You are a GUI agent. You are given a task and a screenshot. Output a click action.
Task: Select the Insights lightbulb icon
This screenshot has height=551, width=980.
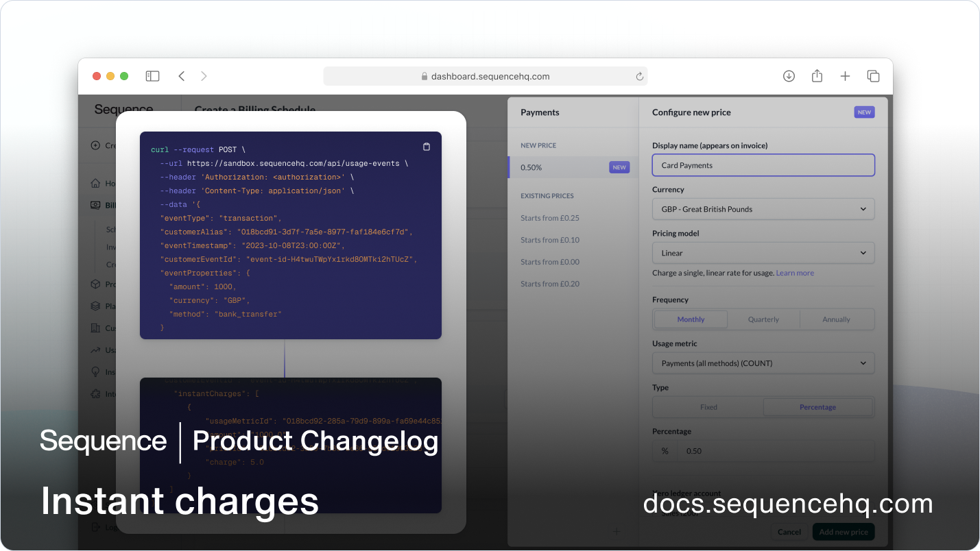pos(95,371)
